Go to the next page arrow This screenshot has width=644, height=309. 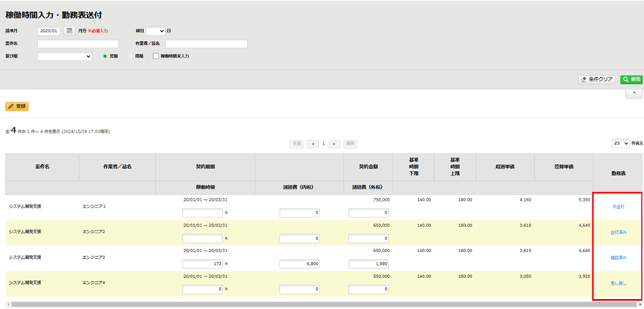334,143
